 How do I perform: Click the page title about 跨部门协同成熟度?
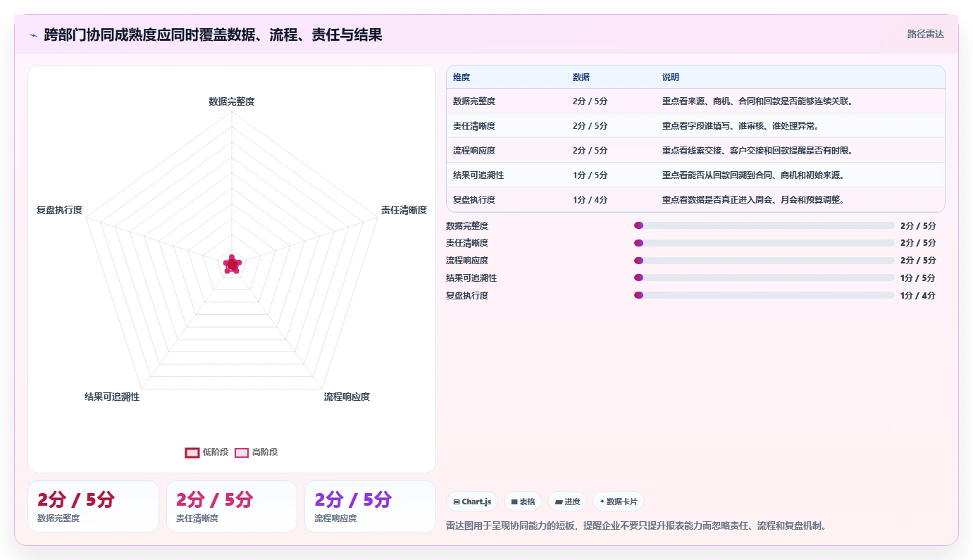tap(213, 35)
